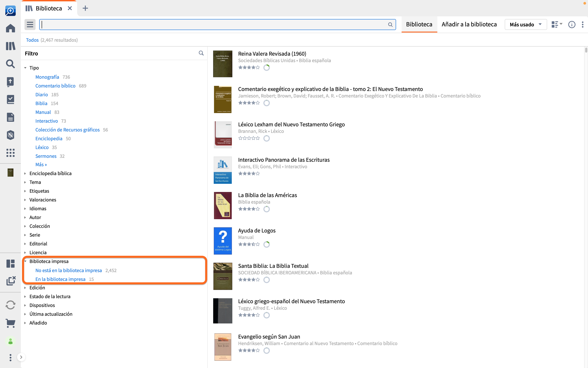Click the search magnifier inside the search box
The height and width of the screenshot is (368, 588).
[x=390, y=25]
